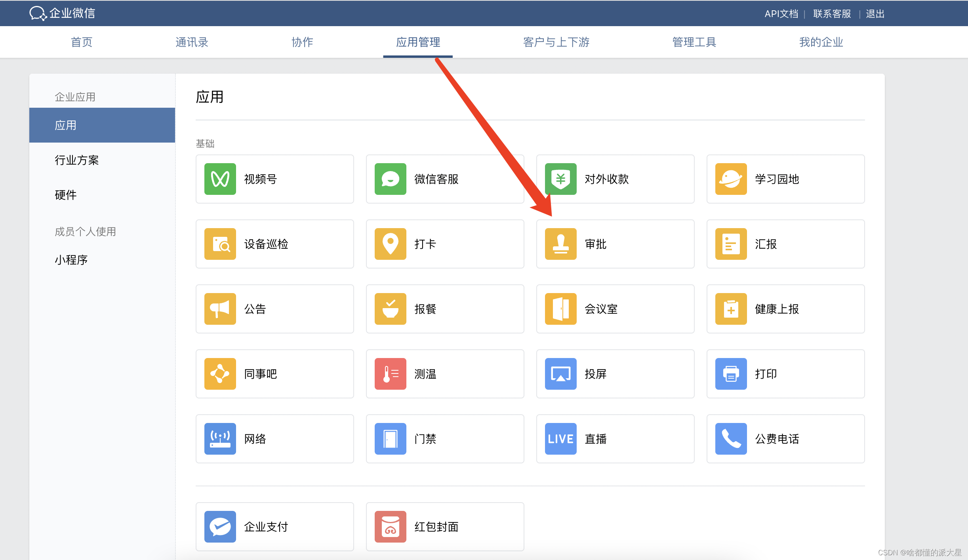Open the 审批 approval stamp icon
968x560 pixels.
pos(560,244)
